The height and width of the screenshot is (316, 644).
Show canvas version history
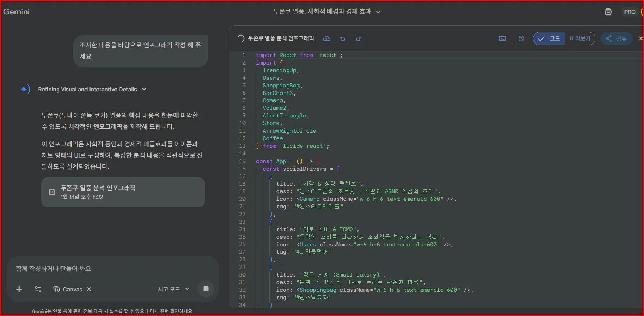click(521, 38)
